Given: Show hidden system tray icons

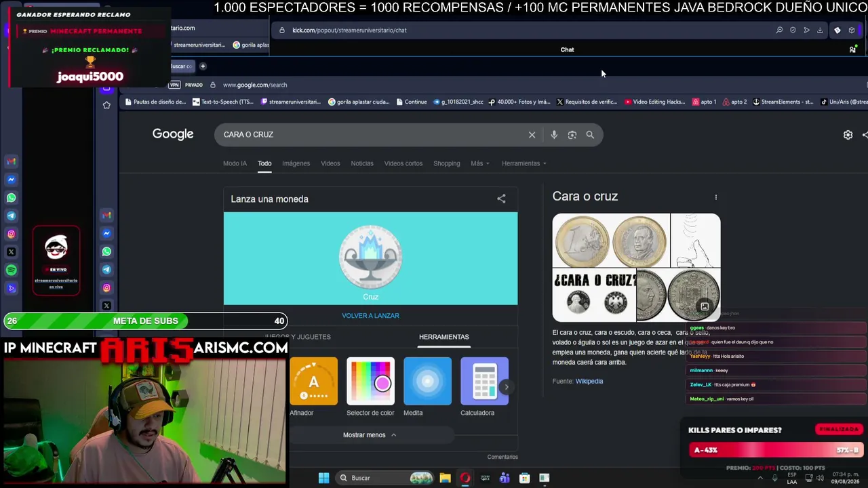Looking at the screenshot, I should (760, 478).
